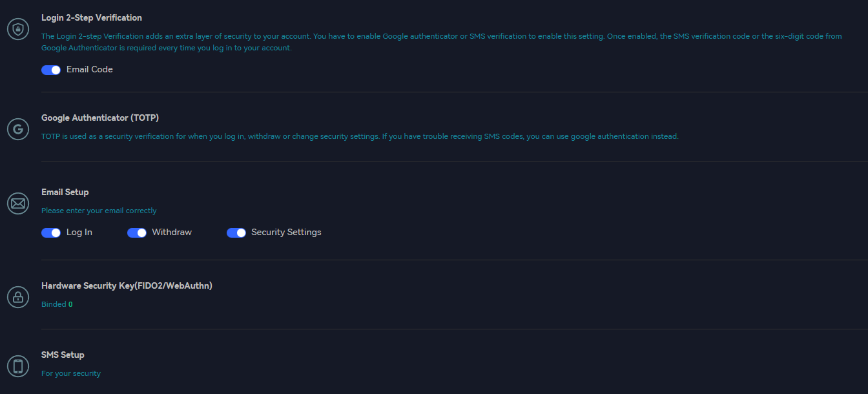Viewport: 868px width, 394px height.
Task: Switch off the Withdraw toggle
Action: click(137, 233)
